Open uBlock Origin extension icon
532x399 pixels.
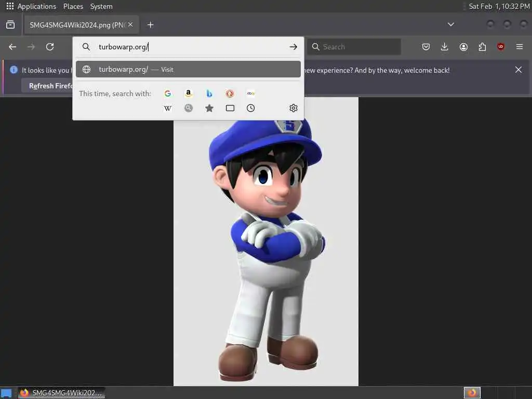coord(501,47)
